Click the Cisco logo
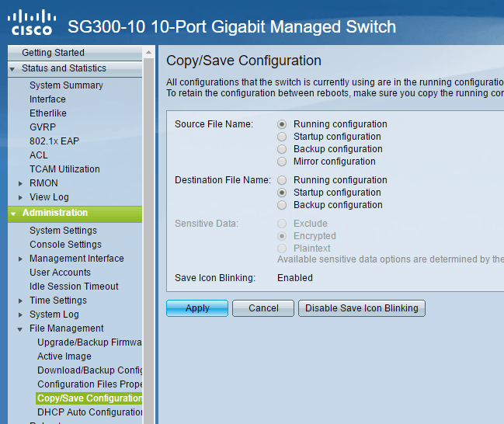 (x=31, y=23)
